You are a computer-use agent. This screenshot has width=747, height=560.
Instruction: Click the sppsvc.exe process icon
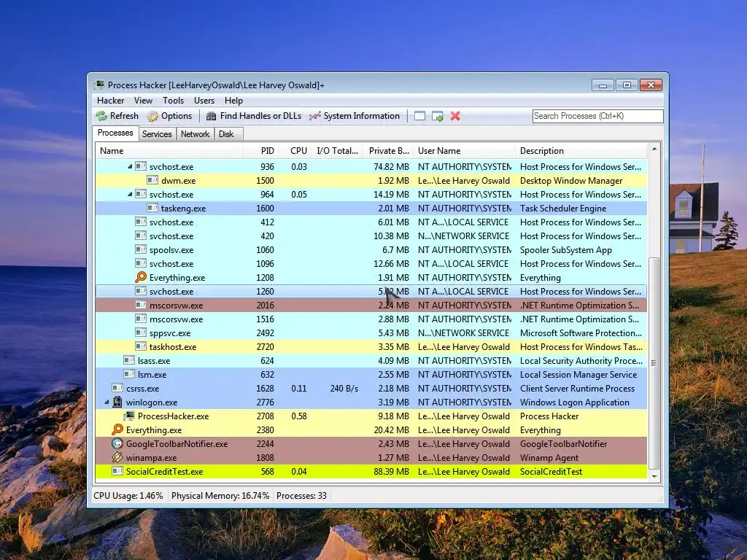(x=141, y=332)
